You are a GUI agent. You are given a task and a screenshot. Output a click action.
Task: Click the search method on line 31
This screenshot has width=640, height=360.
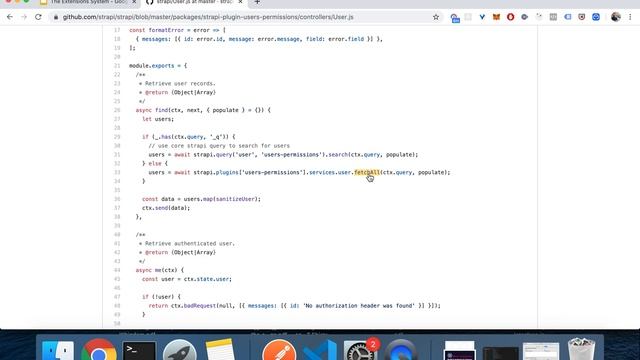pyautogui.click(x=338, y=155)
